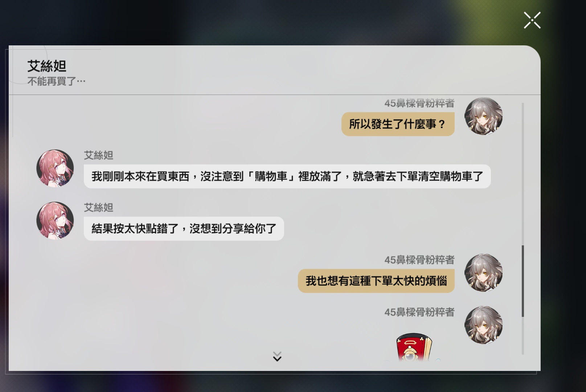The height and width of the screenshot is (392, 586).
Task: Click the status text 不能再買了…
Action: click(56, 81)
